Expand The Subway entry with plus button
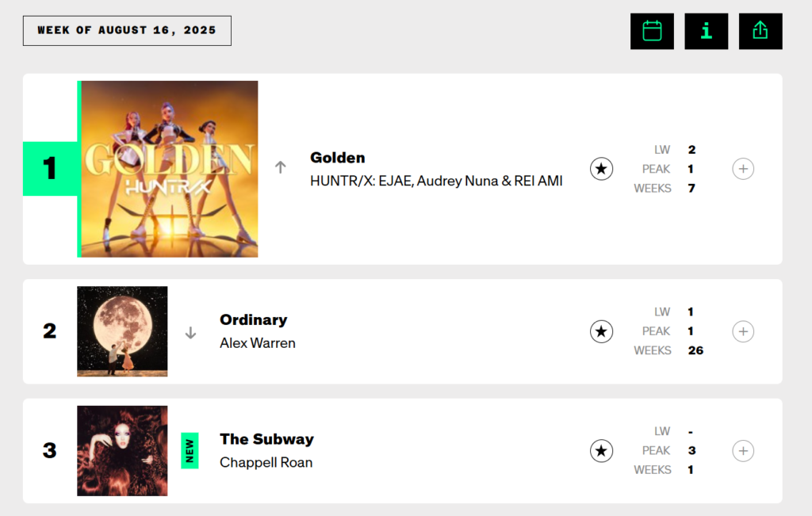The width and height of the screenshot is (812, 516). click(742, 451)
